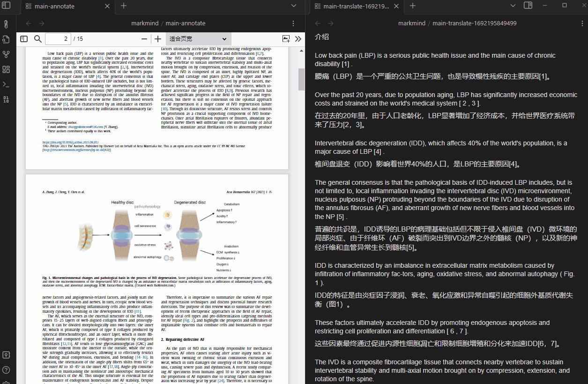Click translation line starting '在过去的20年里'

click(445, 120)
